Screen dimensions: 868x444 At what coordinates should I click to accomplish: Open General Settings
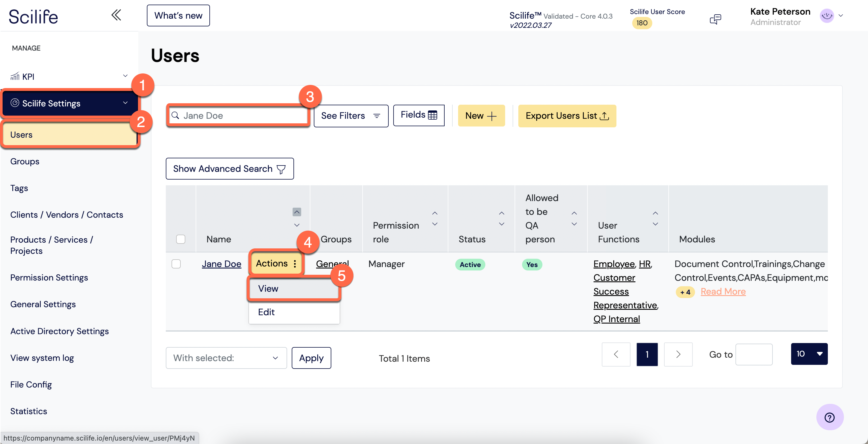click(43, 304)
